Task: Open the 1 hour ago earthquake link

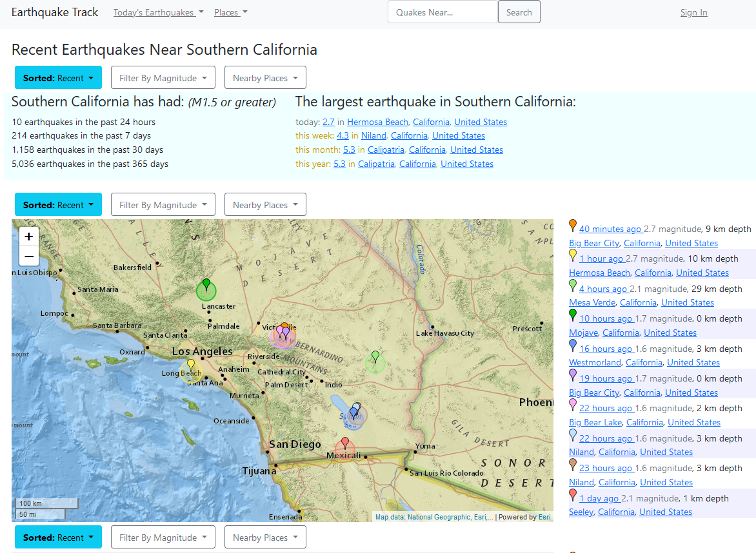Action: coord(602,258)
